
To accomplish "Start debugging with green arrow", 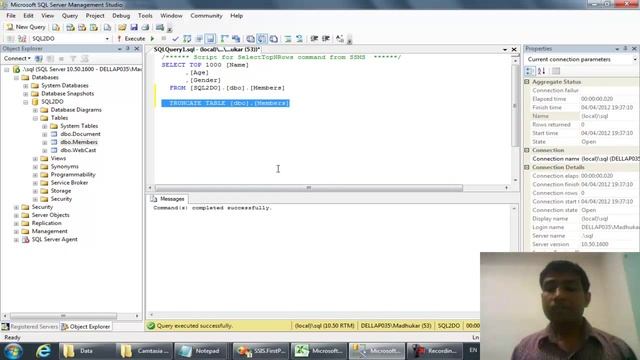I will pos(153,39).
